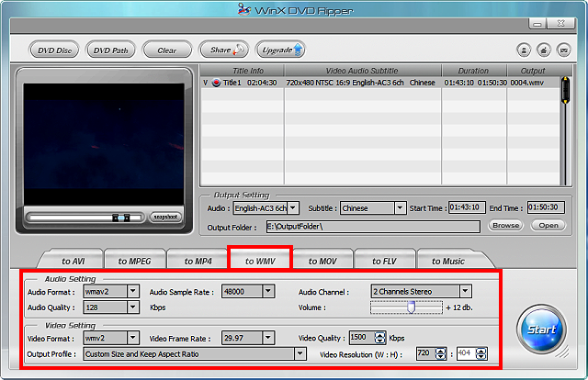Image resolution: width=588 pixels, height=380 pixels.
Task: Click the Share button
Action: [224, 50]
